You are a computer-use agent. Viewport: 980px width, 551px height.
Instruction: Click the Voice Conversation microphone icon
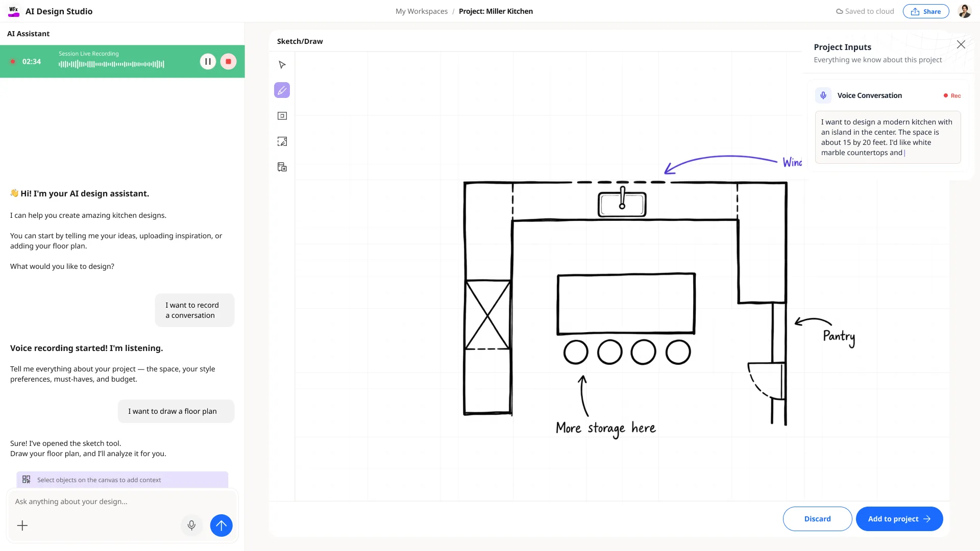click(823, 95)
